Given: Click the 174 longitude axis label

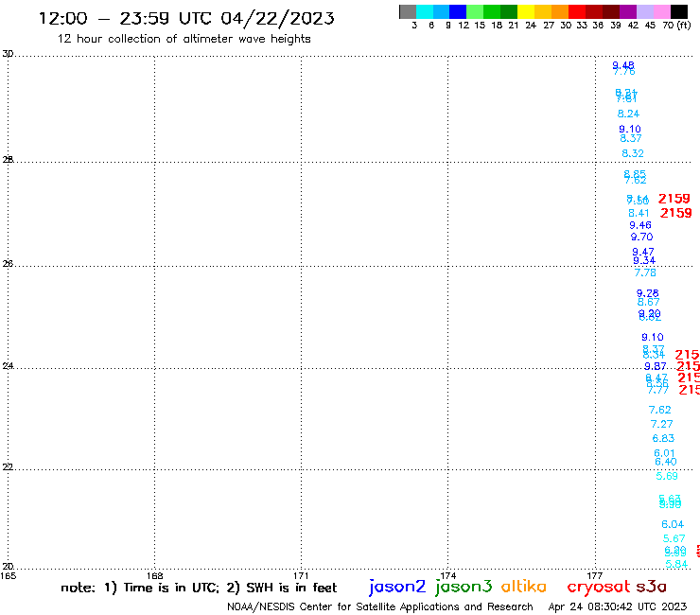Looking at the screenshot, I should click(x=447, y=575).
